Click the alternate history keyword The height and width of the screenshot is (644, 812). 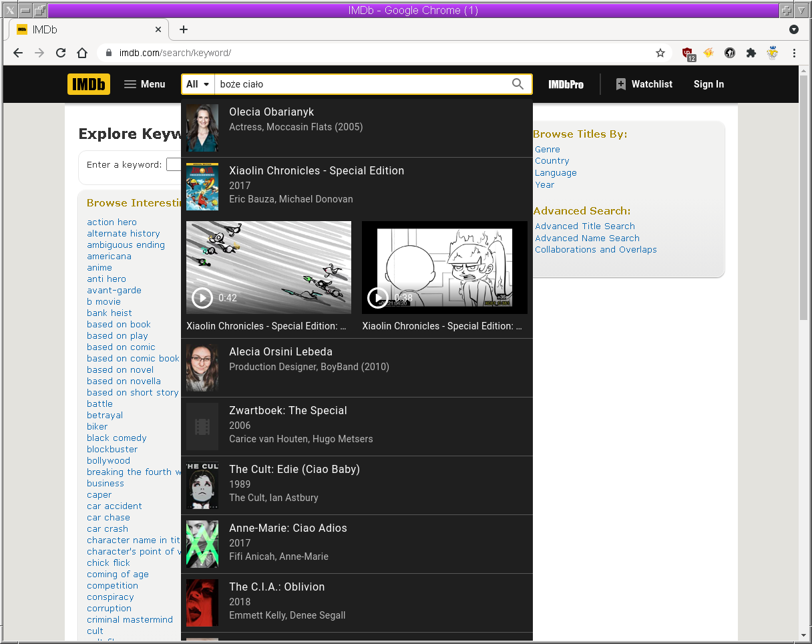coord(124,234)
